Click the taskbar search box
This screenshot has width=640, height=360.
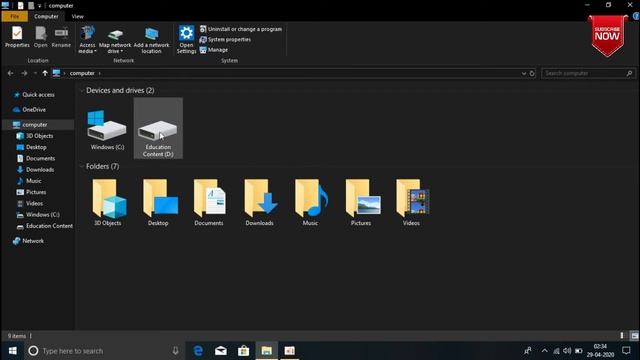pos(104,351)
